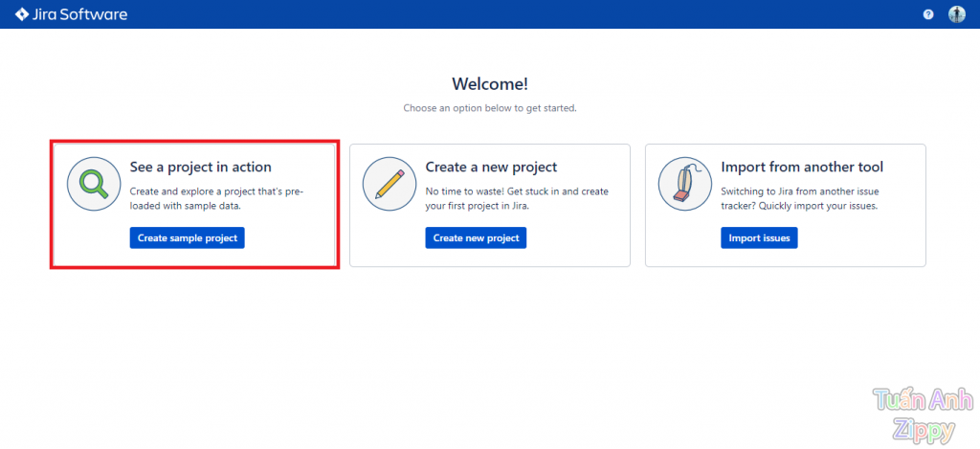Click the Jira diamond logo icon
This screenshot has height=449, width=980.
[x=22, y=14]
